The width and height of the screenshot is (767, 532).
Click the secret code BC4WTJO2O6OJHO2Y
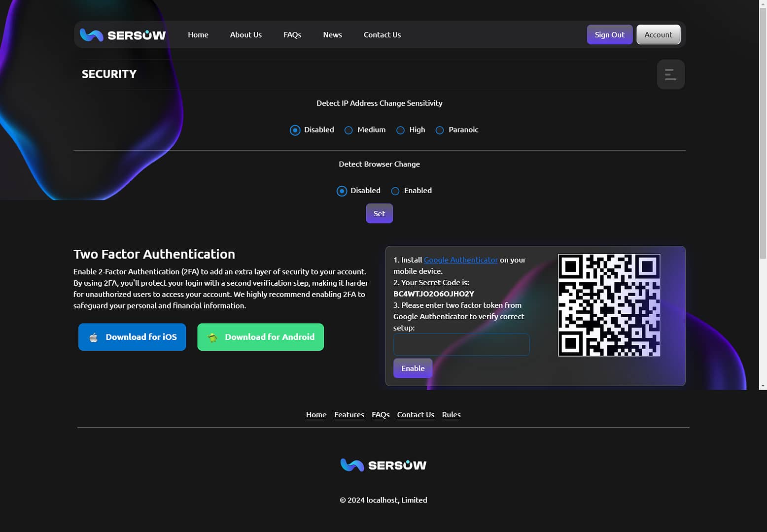coord(434,294)
